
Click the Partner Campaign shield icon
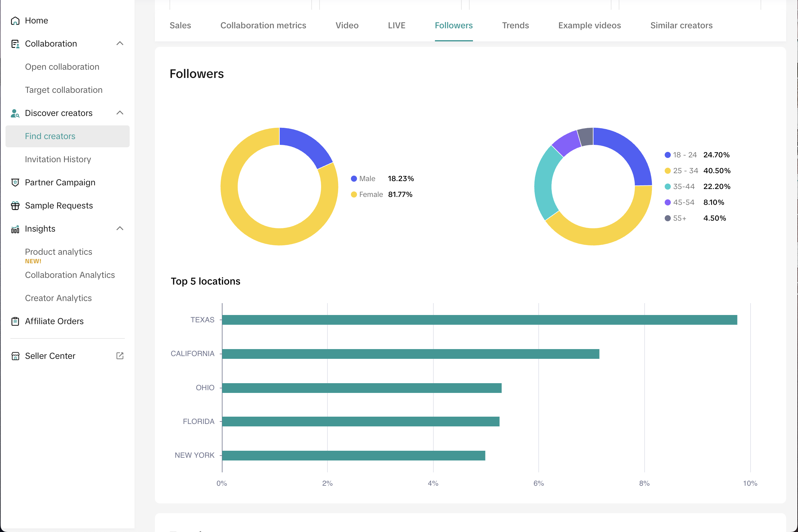coord(15,183)
